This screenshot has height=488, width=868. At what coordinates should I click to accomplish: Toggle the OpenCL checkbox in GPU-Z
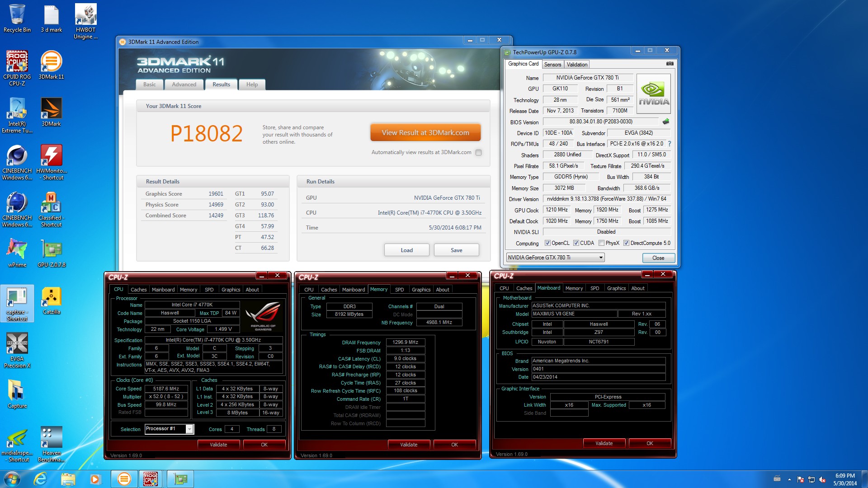pyautogui.click(x=547, y=243)
